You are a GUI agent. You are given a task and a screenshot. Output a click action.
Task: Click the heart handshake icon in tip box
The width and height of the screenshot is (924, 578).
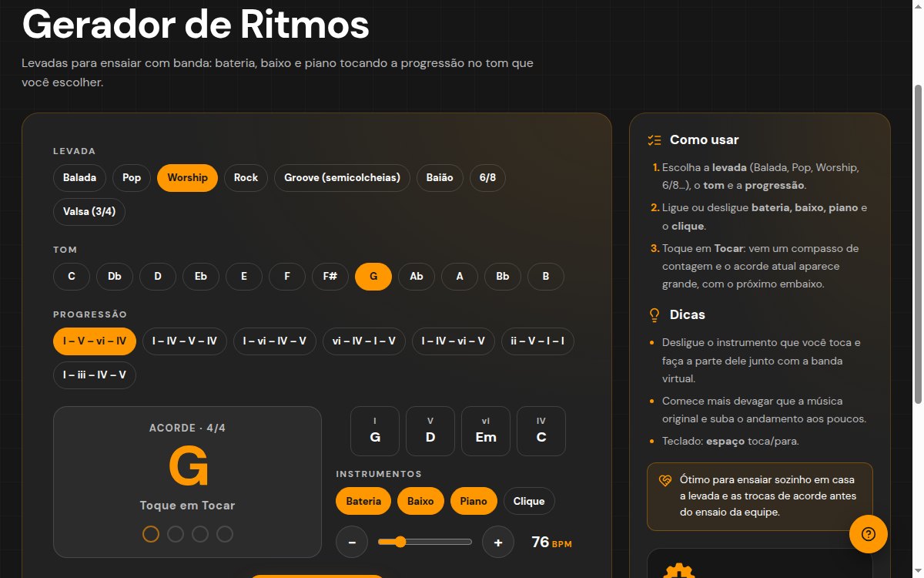666,480
